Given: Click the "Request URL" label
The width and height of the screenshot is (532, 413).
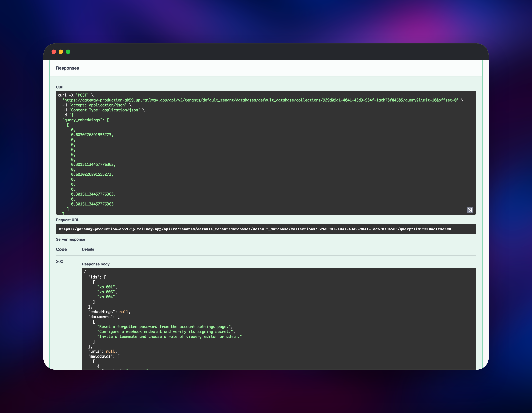Looking at the screenshot, I should coord(68,220).
